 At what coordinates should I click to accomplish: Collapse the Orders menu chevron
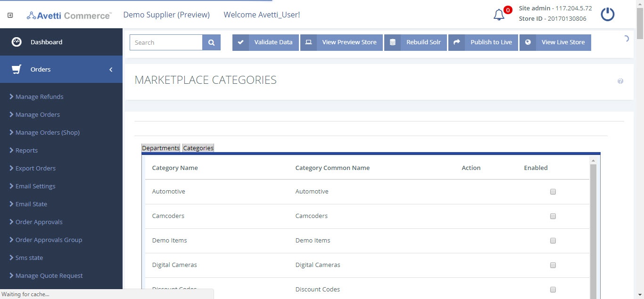click(x=111, y=70)
